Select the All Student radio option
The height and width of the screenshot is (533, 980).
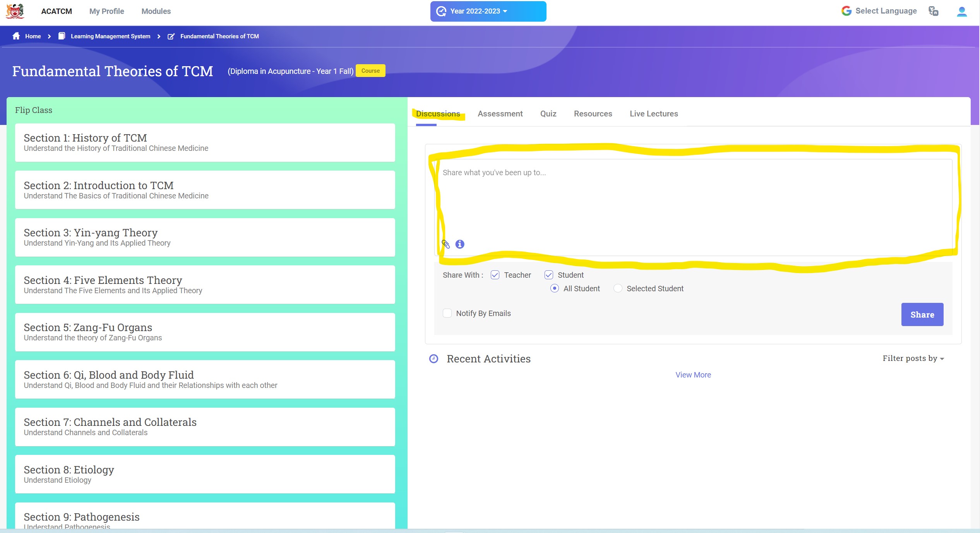[x=554, y=289]
